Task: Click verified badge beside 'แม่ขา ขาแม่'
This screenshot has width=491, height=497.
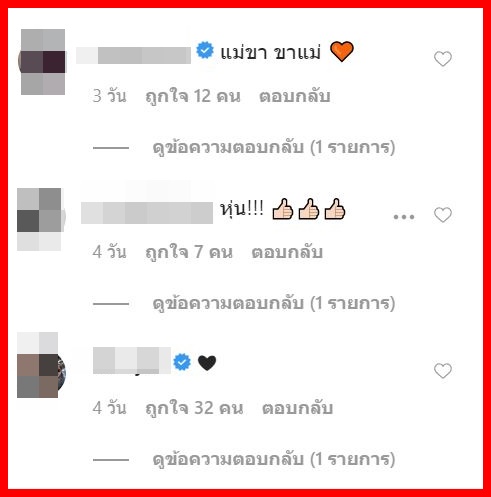Action: click(x=205, y=50)
